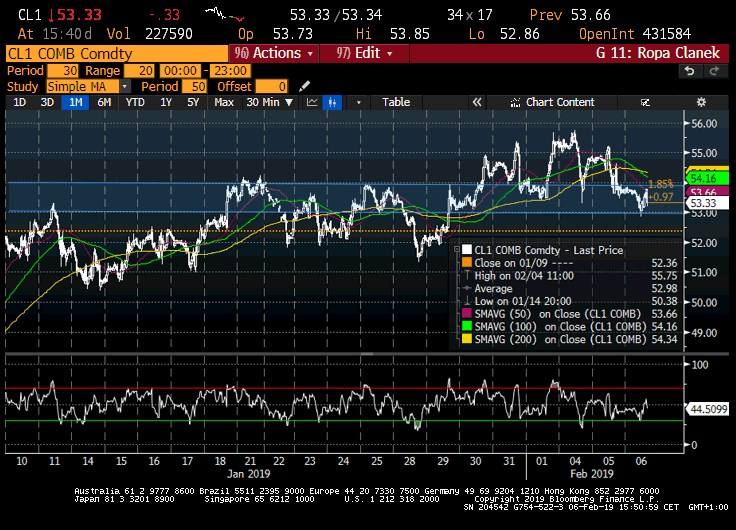Click the redo arrow icon
The image size is (736, 530).
713,71
